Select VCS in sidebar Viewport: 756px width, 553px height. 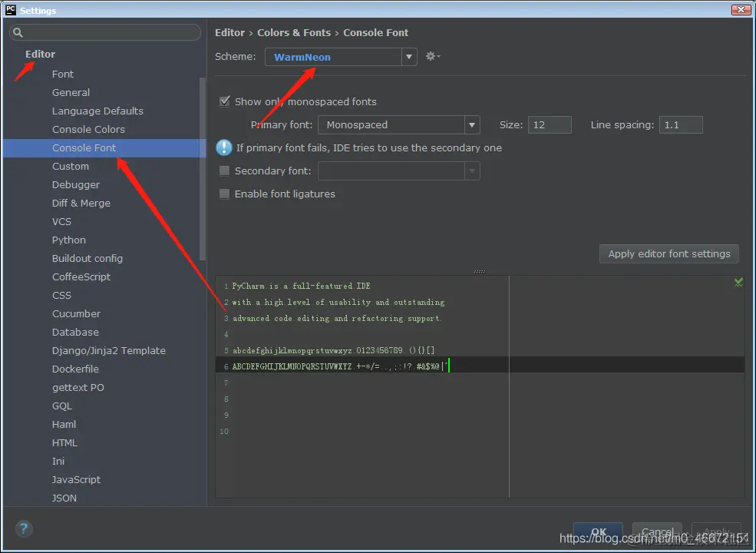(61, 221)
